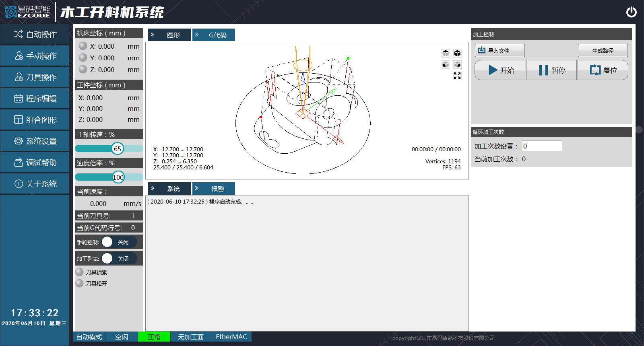Open 系统设置 from the sidebar

pos(35,141)
